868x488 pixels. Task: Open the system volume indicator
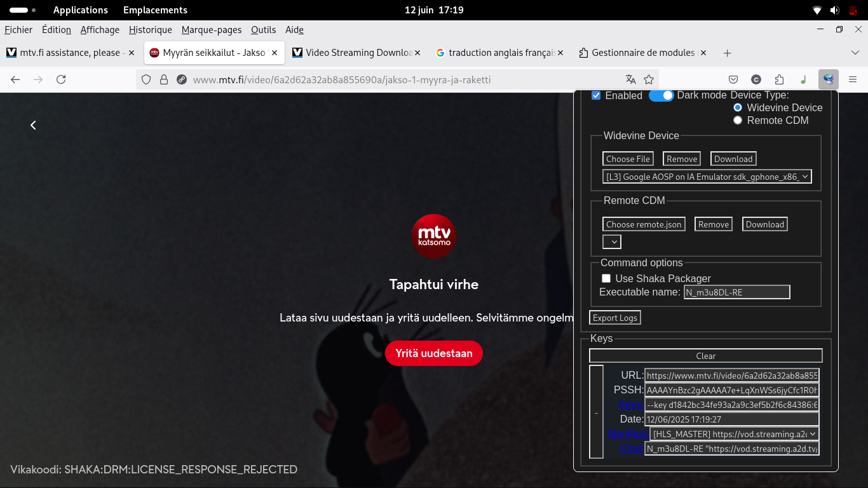(x=834, y=10)
